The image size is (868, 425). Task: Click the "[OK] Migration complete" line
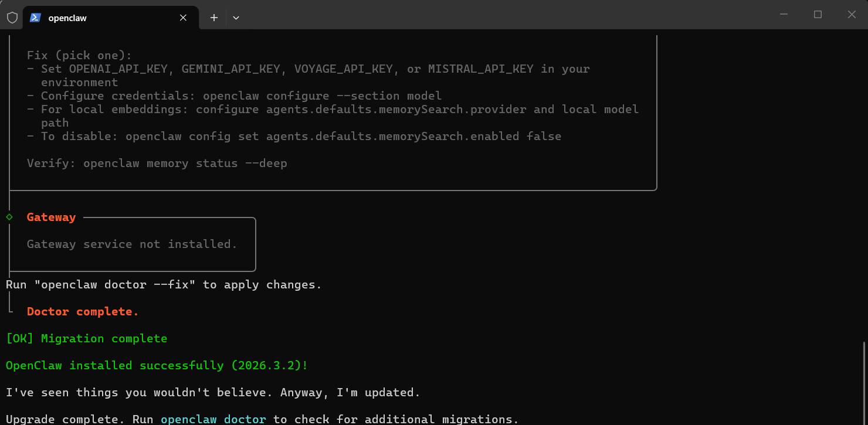pyautogui.click(x=86, y=338)
